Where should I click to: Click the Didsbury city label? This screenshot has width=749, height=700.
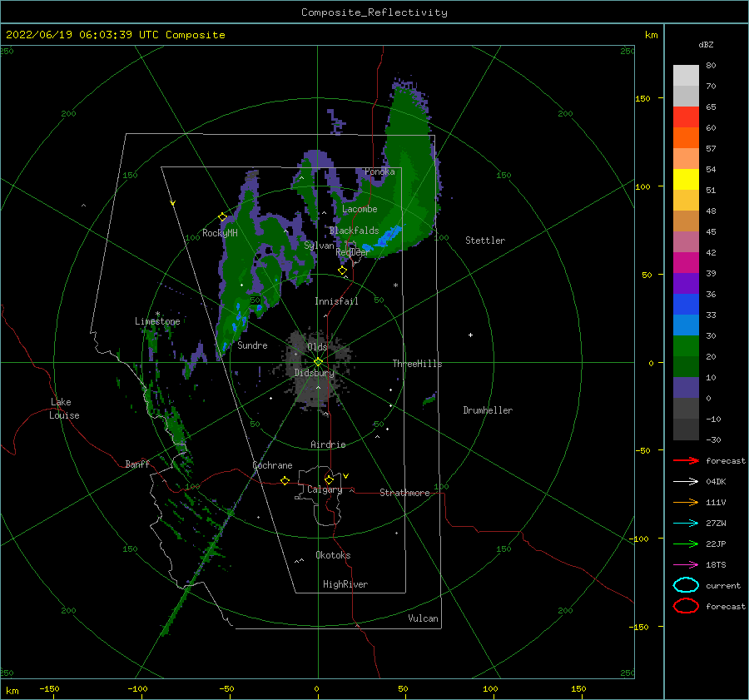314,373
